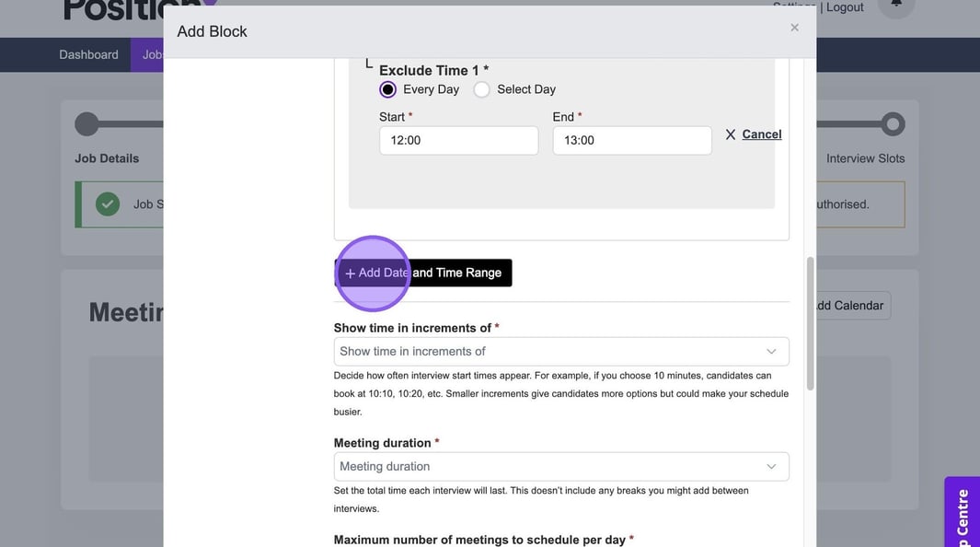The image size is (980, 547).
Task: Click the green checkmark status icon
Action: coord(108,204)
